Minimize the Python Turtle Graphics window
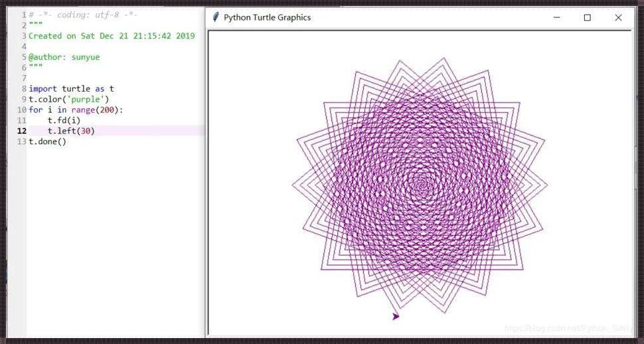 pos(556,18)
